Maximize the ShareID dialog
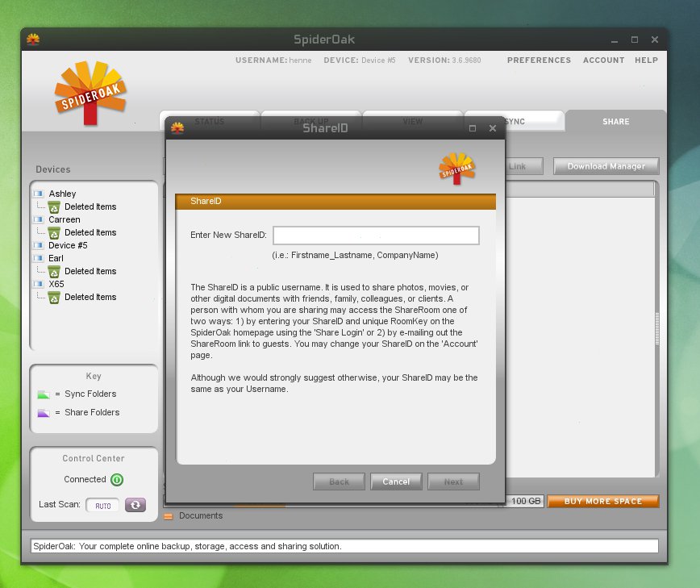Image resolution: width=700 pixels, height=588 pixels. coord(473,128)
